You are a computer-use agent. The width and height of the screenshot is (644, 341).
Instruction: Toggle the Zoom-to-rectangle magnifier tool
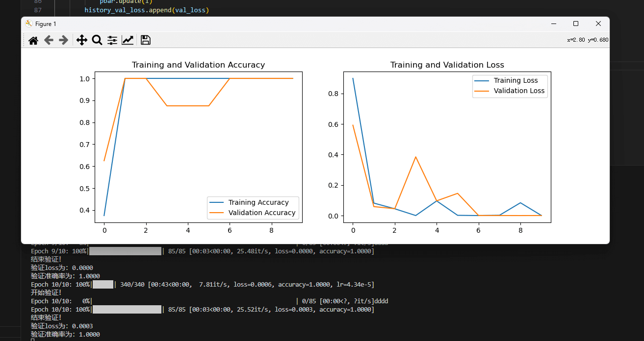[97, 40]
